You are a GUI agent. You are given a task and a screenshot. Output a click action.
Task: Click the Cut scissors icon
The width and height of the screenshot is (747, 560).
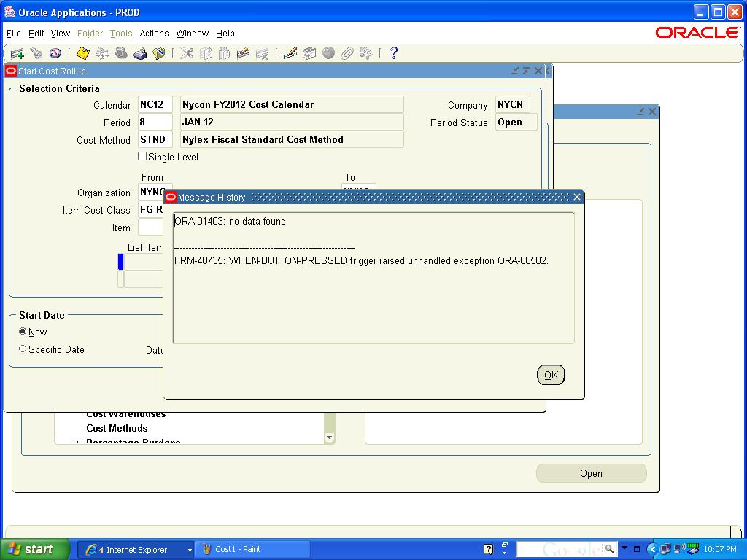[187, 53]
